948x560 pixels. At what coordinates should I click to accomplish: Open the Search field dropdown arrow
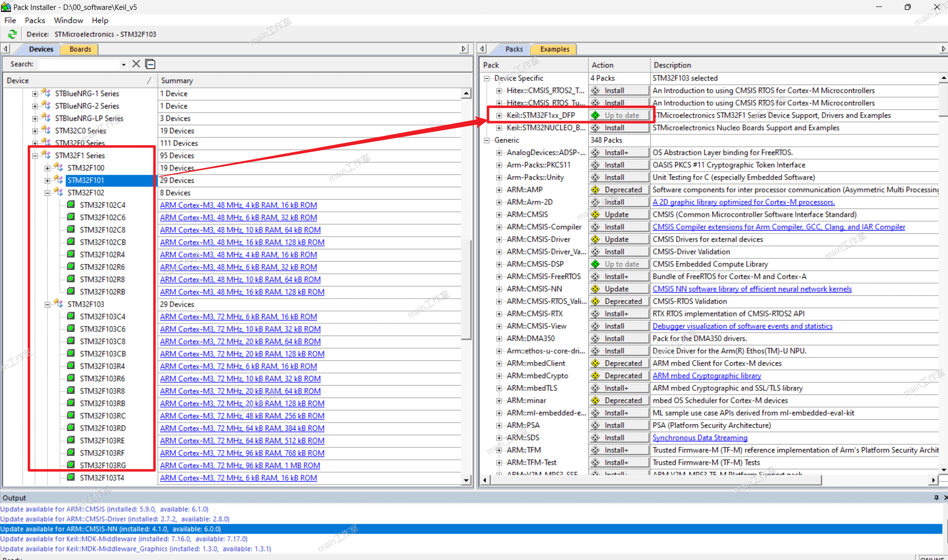[124, 64]
